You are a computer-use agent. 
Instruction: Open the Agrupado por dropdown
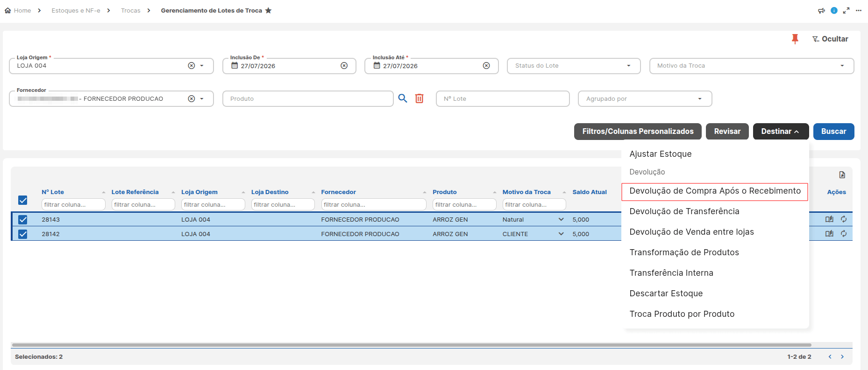[x=645, y=98]
